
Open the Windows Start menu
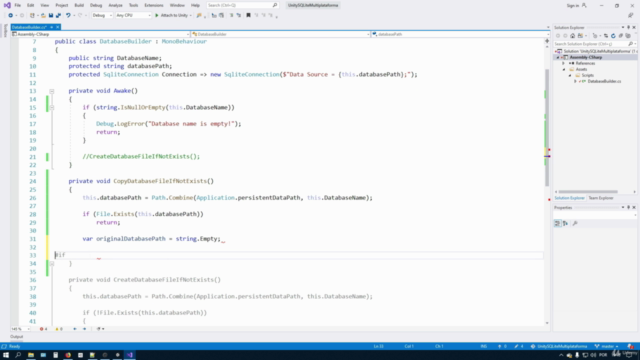[6, 355]
